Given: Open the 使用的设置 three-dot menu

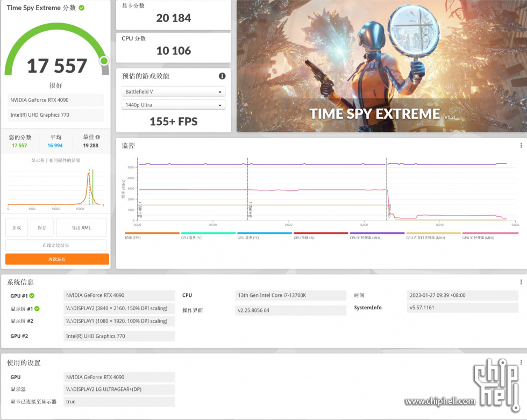Looking at the screenshot, I should (521, 362).
